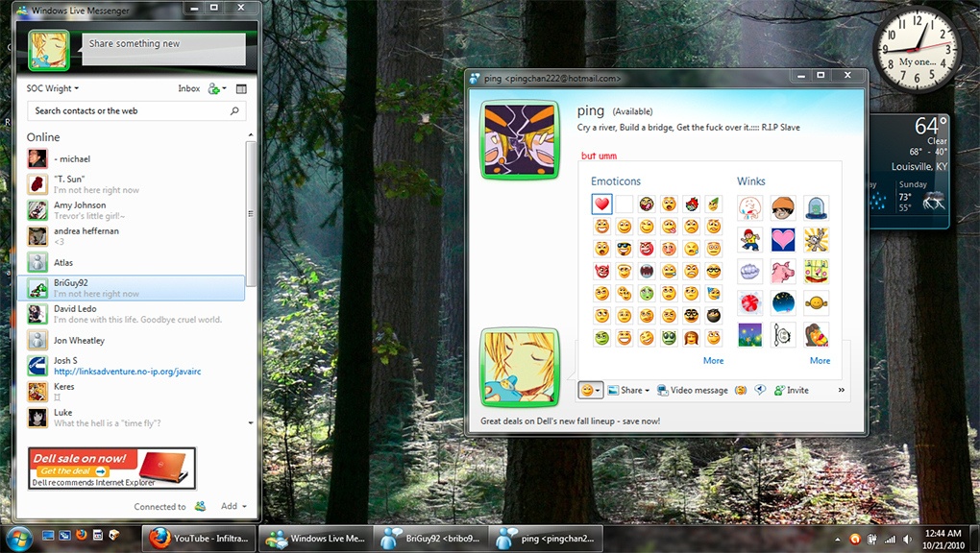
Task: Insert the red heart emoticon
Action: click(601, 204)
